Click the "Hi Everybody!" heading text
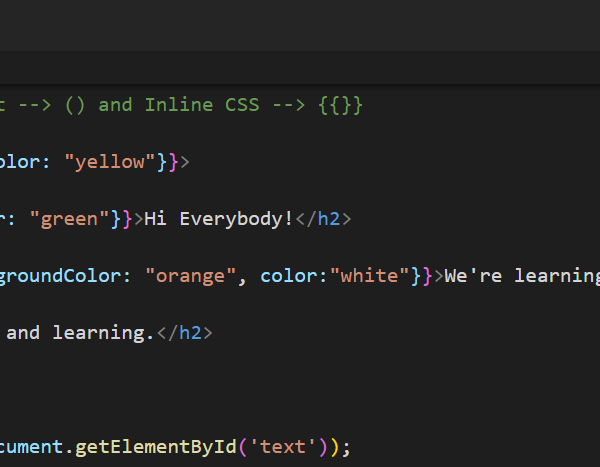Screen dimensions: 600x467 click(x=219, y=219)
